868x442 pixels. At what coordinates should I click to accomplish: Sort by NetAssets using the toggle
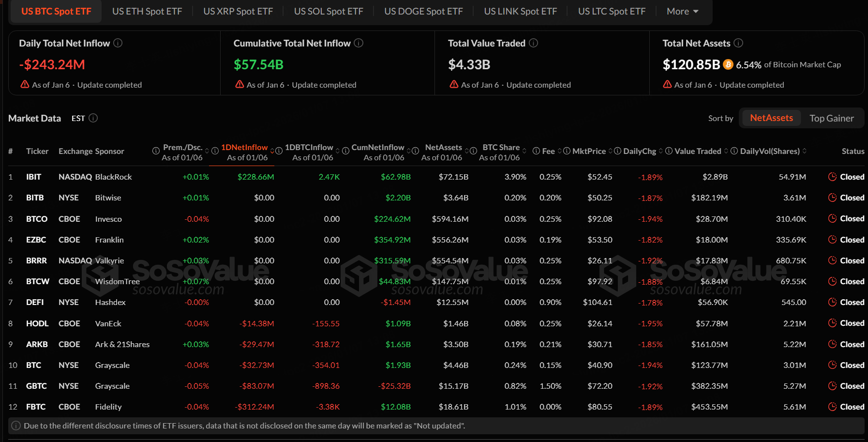pyautogui.click(x=771, y=118)
